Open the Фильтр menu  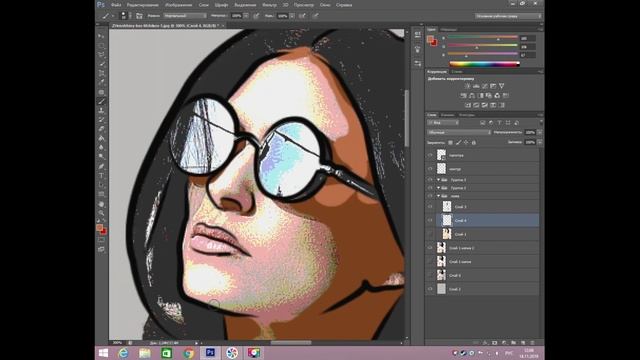tap(269, 5)
